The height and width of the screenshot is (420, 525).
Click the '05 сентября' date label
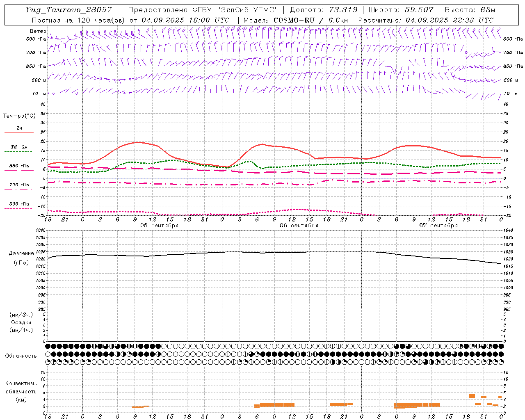(159, 226)
